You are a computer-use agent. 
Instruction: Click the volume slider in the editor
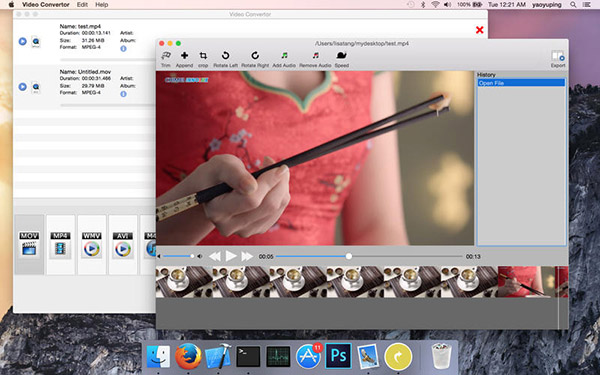178,256
